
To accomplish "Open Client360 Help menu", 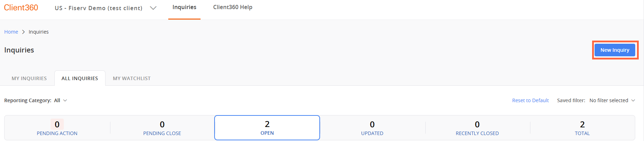I will click(233, 7).
